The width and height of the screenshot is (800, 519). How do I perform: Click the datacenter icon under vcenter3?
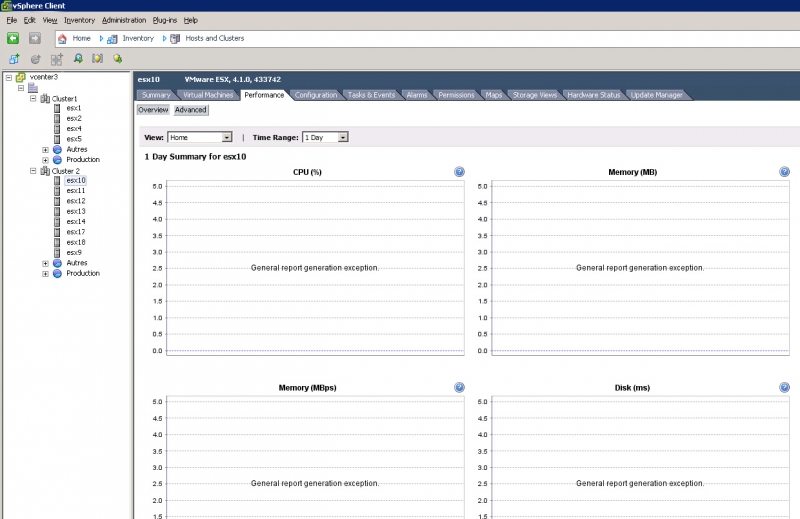tap(33, 88)
